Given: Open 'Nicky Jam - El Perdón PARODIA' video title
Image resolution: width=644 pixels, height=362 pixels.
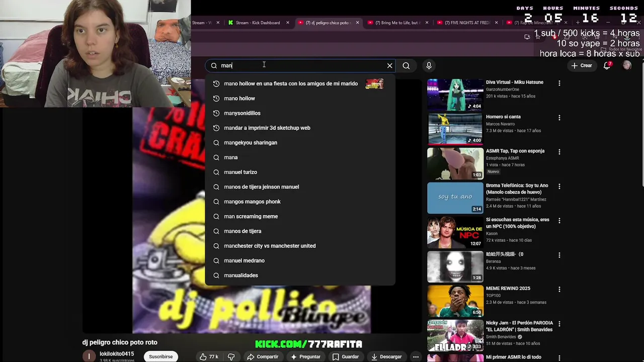Looking at the screenshot, I should pos(519,326).
